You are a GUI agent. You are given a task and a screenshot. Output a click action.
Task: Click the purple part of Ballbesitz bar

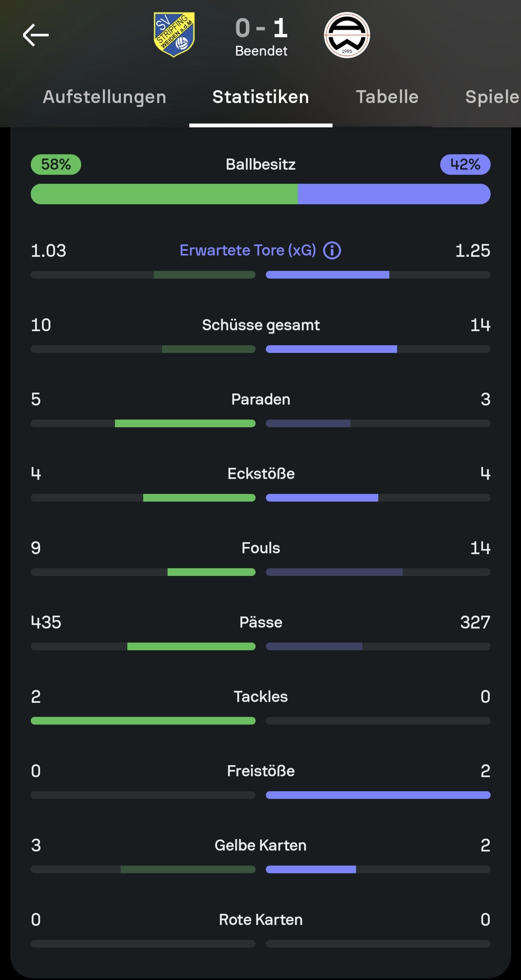click(x=394, y=194)
